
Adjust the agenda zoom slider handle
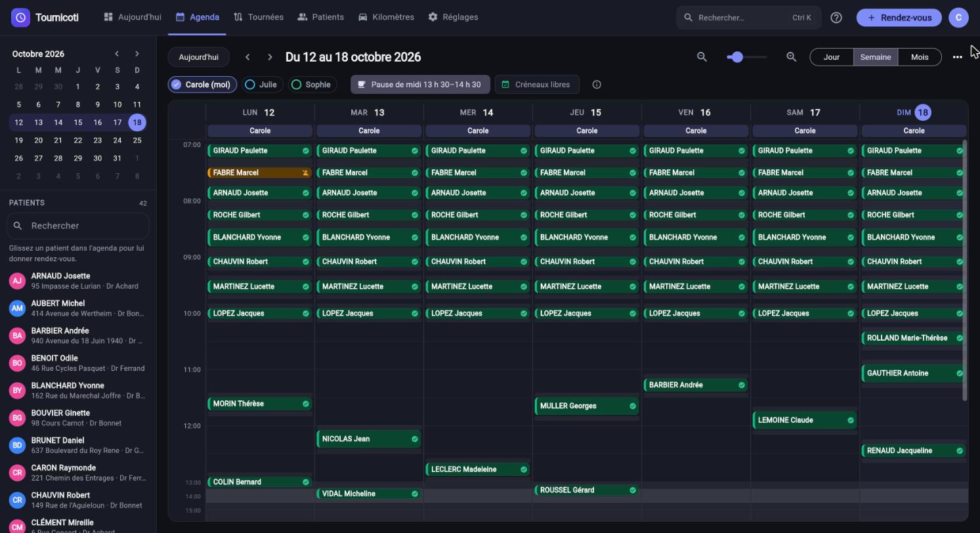pyautogui.click(x=737, y=57)
